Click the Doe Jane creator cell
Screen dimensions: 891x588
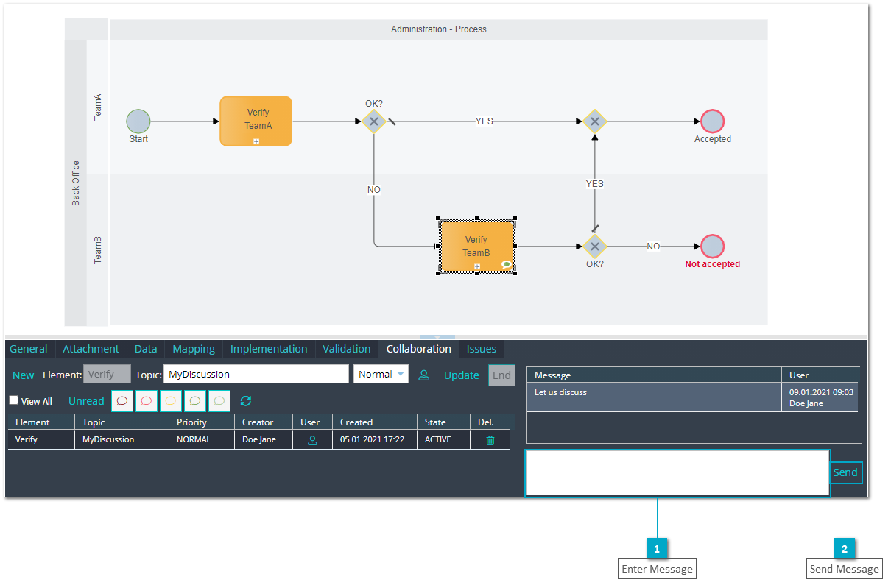pos(264,439)
